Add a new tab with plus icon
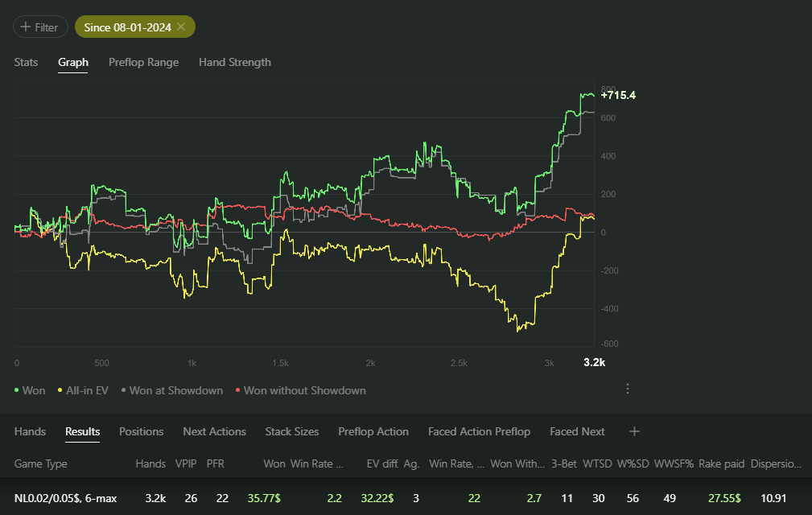Image resolution: width=812 pixels, height=515 pixels. click(634, 431)
